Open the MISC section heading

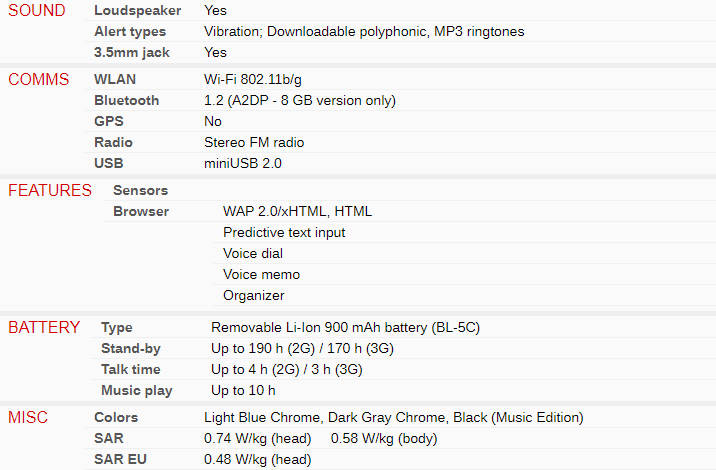click(x=28, y=417)
